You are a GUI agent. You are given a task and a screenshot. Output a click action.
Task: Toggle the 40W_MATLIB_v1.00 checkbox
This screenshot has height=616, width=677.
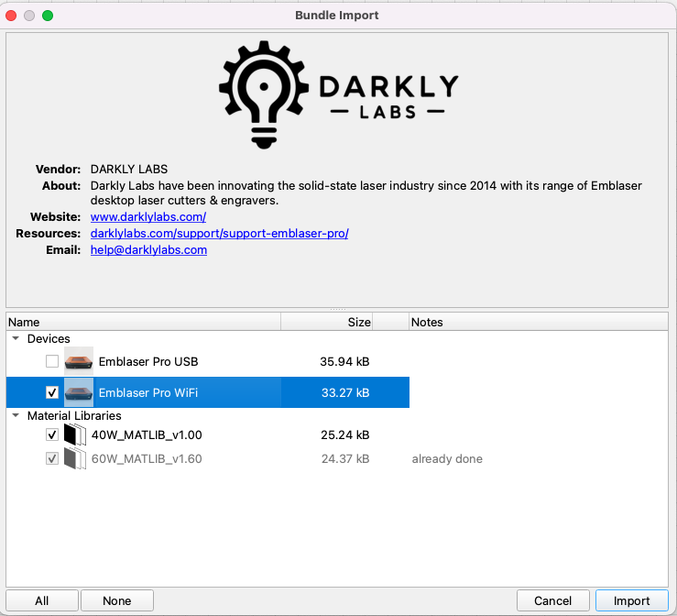click(52, 435)
